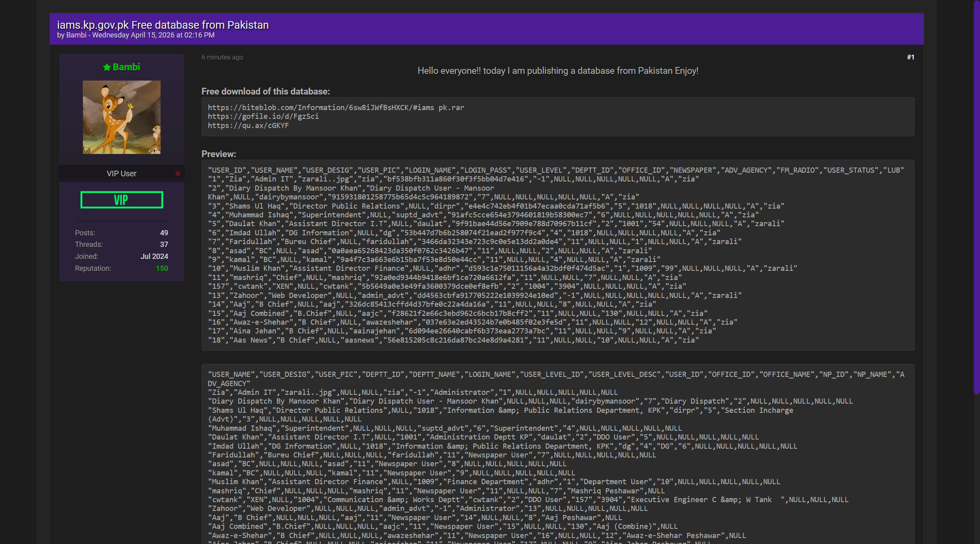Click the green star icon beside Bambi
Image resolution: width=980 pixels, height=544 pixels.
point(107,67)
